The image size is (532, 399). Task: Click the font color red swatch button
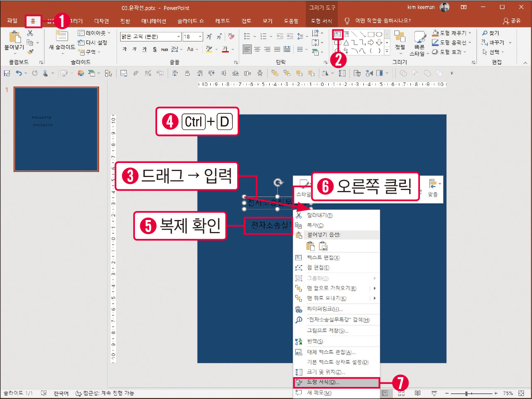225,49
